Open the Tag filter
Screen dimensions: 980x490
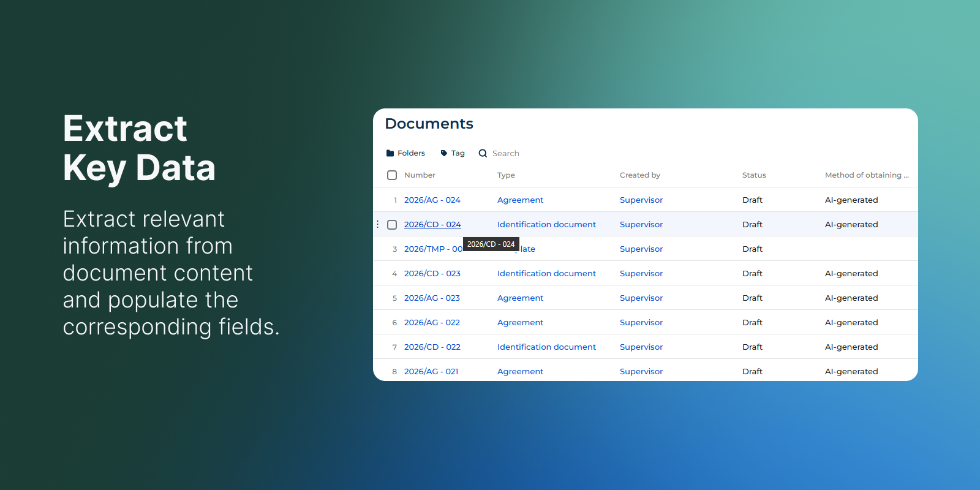click(453, 153)
